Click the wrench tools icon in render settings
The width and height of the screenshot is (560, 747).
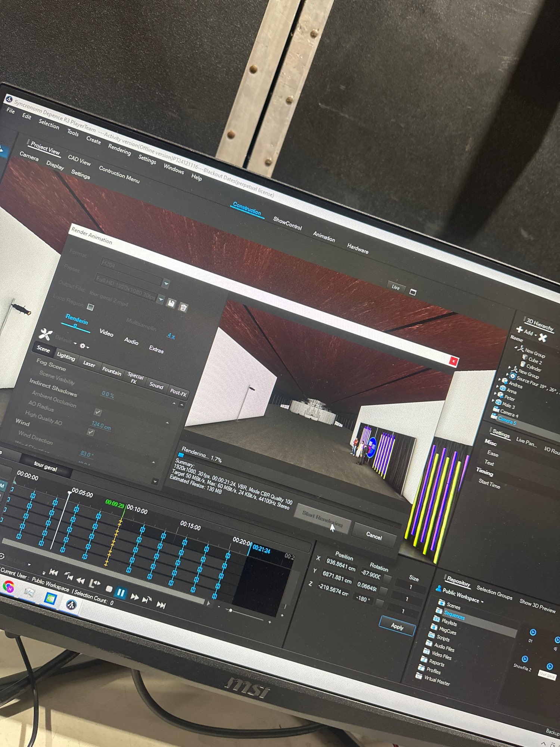click(46, 334)
